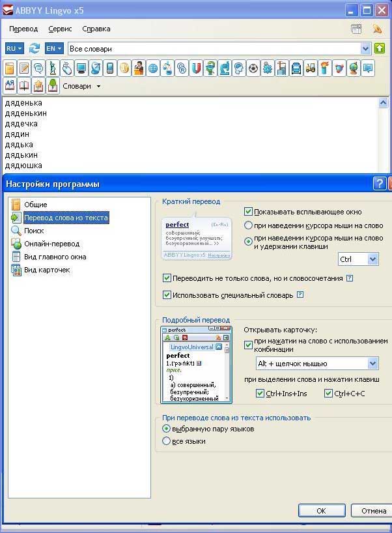The width and height of the screenshot is (392, 533).
Task: Expand the 'Все словари' combo box arrow
Action: (365, 49)
